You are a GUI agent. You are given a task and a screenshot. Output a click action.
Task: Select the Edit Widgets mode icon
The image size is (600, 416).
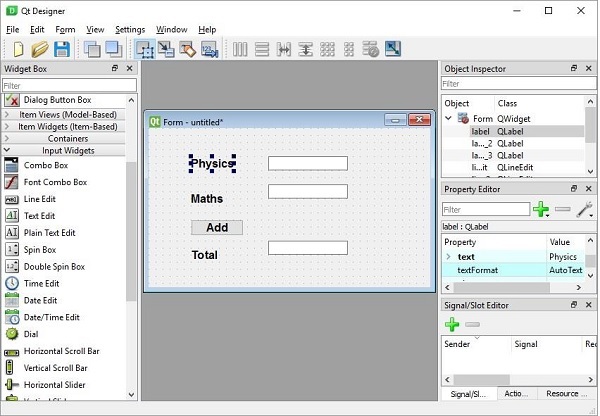point(144,49)
